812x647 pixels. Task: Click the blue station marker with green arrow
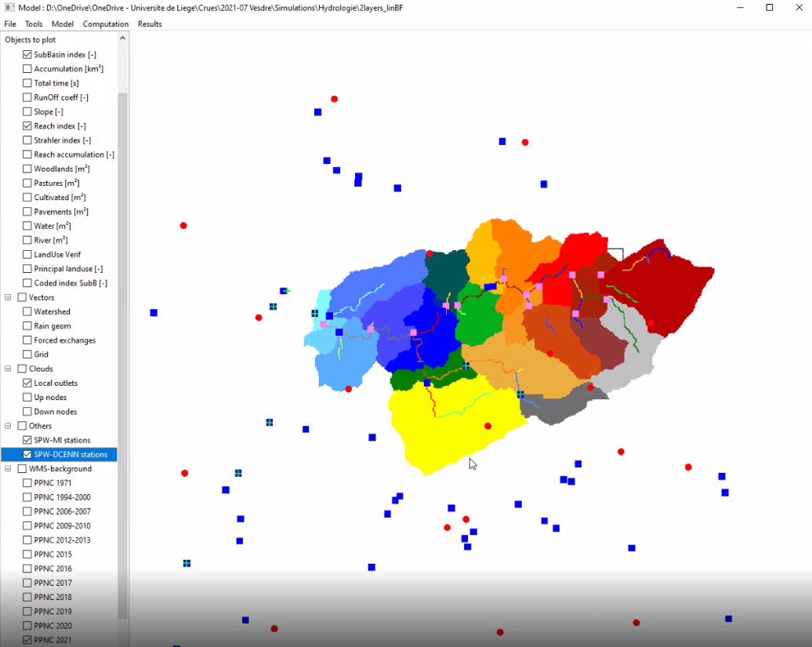285,291
